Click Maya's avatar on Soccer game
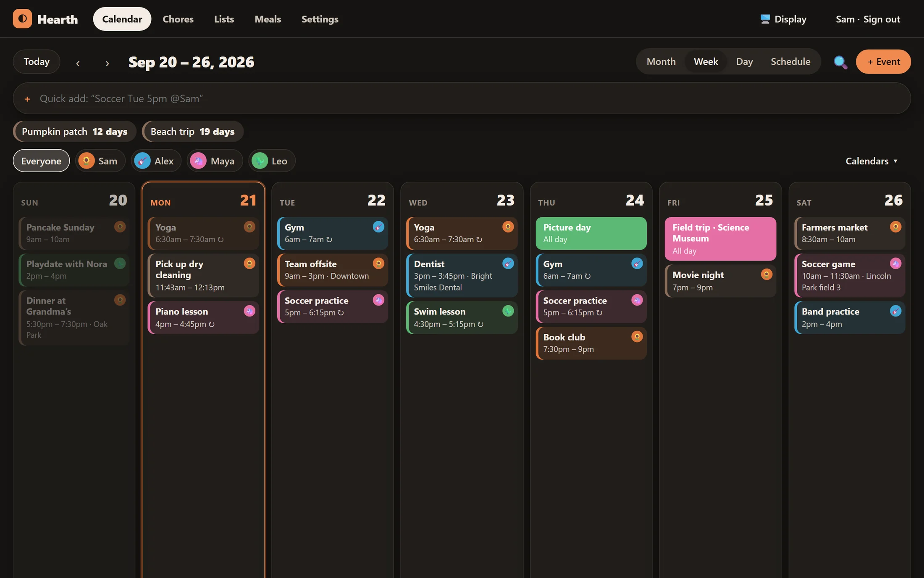Viewport: 924px width, 578px height. (895, 264)
